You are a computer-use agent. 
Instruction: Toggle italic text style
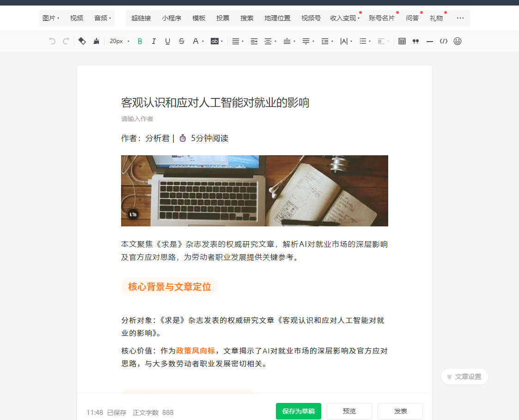coord(154,41)
